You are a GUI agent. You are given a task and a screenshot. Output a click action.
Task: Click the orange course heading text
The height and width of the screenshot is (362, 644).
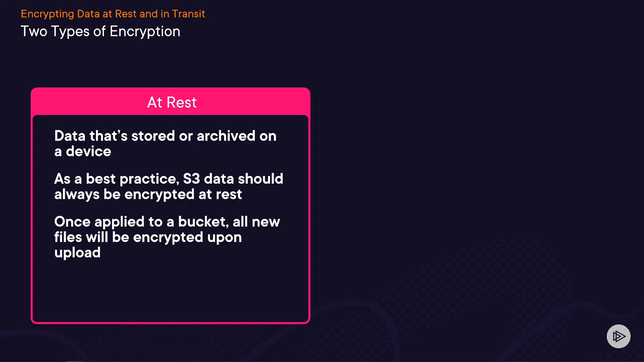(x=113, y=14)
